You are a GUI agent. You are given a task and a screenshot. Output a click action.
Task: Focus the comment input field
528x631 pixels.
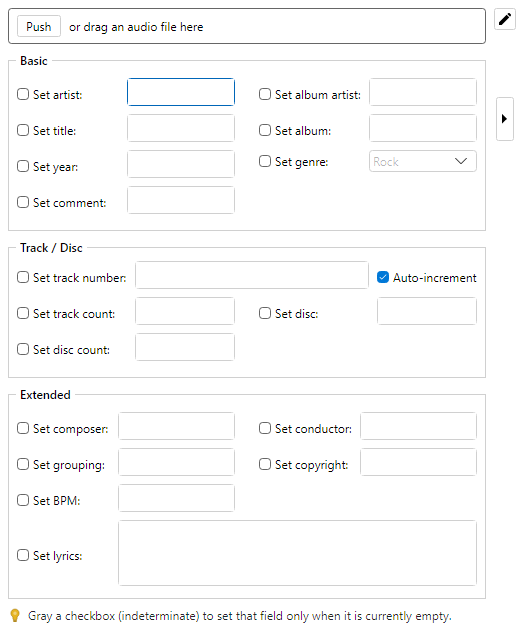(x=181, y=200)
